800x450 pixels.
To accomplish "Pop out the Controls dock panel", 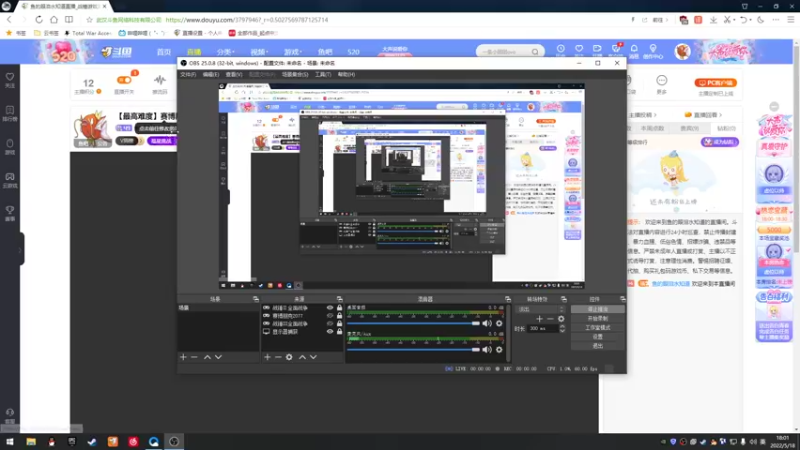I will coord(622,299).
